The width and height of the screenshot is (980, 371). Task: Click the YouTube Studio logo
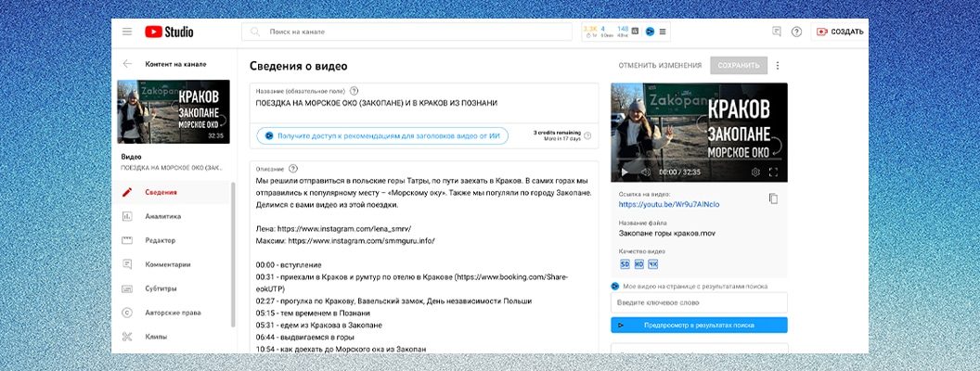(x=169, y=32)
